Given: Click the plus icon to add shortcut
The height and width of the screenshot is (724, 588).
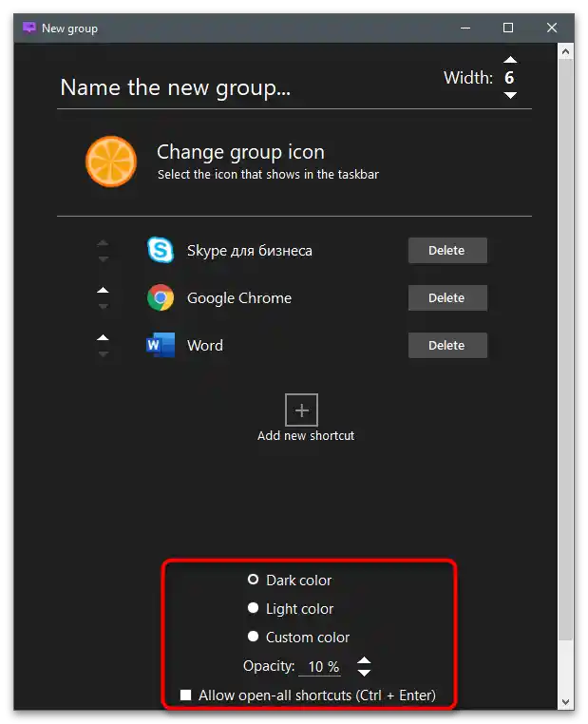Looking at the screenshot, I should (301, 410).
